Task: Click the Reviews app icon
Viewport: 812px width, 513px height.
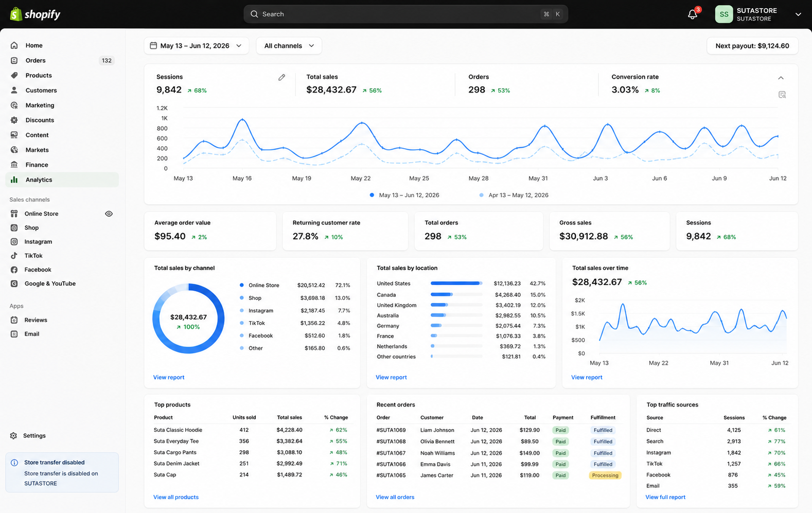Action: (14, 320)
